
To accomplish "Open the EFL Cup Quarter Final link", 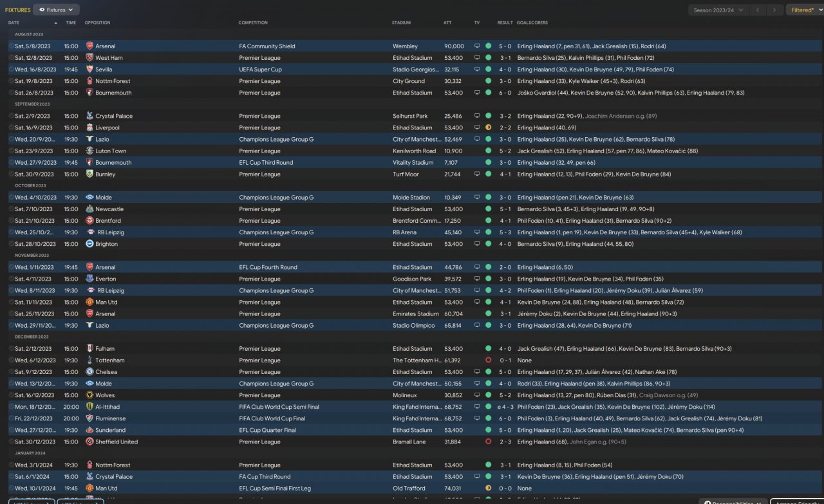I will pyautogui.click(x=267, y=430).
